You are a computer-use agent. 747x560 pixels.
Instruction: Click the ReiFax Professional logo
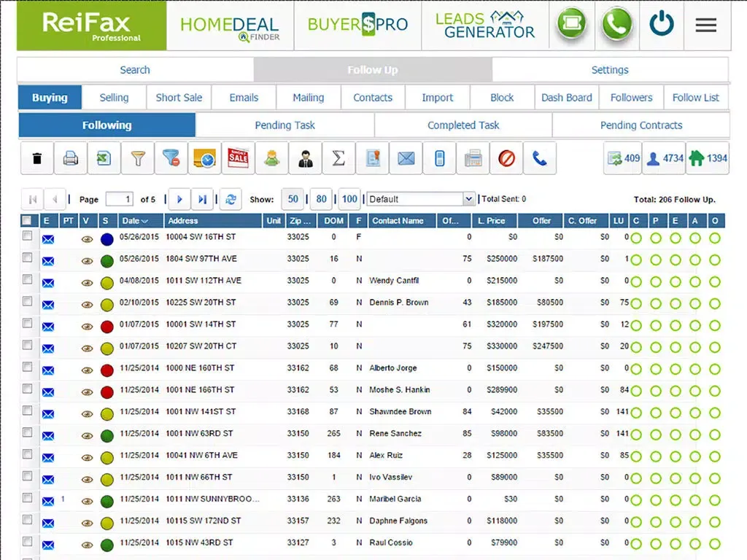point(91,26)
